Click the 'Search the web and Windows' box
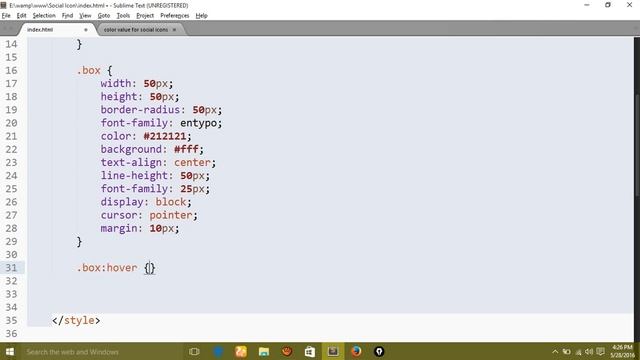Image resolution: width=640 pixels, height=360 pixels. point(101,351)
